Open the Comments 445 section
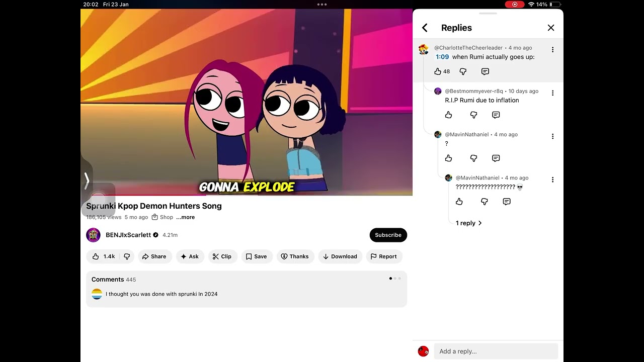644x362 pixels. [247, 289]
